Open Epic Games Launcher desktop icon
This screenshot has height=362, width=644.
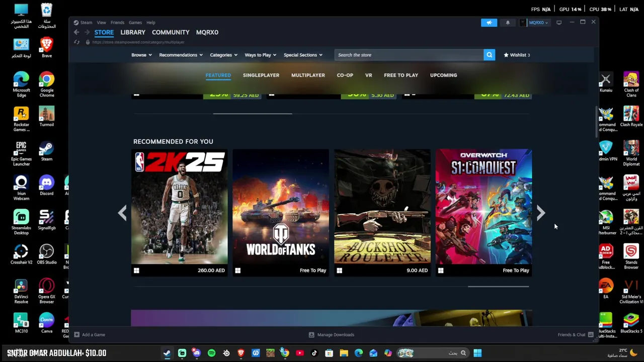coord(21,154)
